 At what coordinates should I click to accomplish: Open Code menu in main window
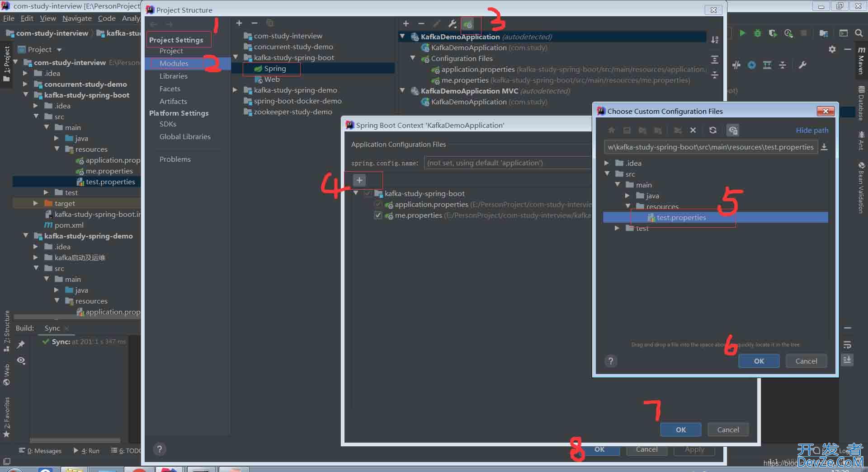(107, 18)
